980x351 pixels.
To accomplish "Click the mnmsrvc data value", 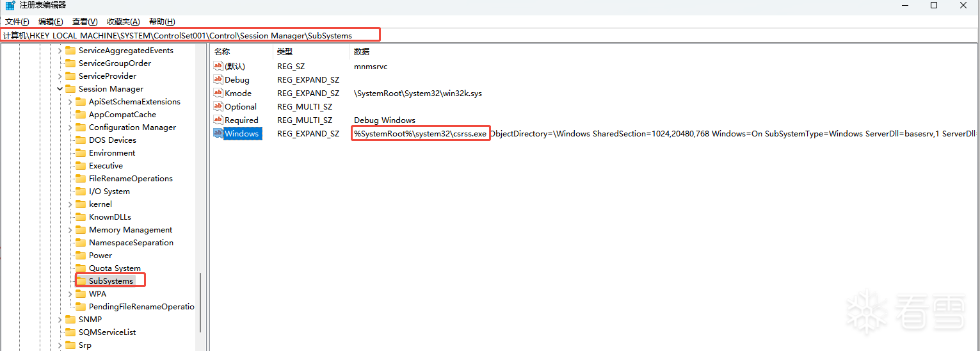I will tap(371, 67).
